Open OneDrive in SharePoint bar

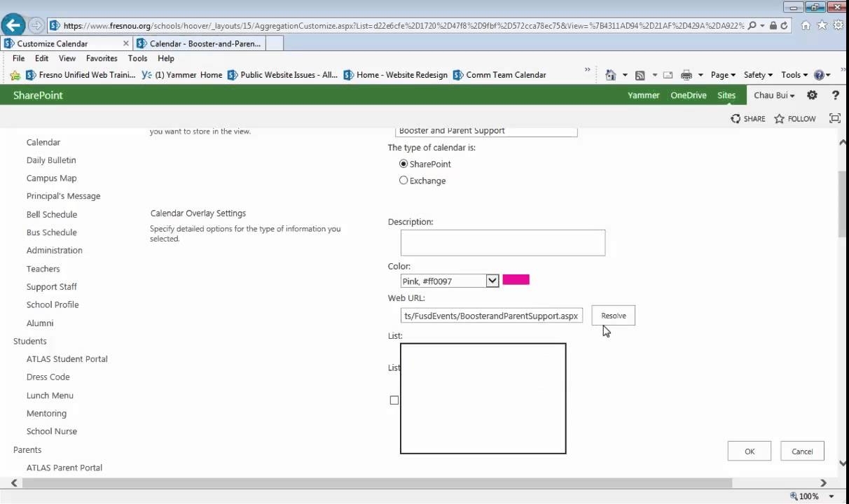coord(689,95)
